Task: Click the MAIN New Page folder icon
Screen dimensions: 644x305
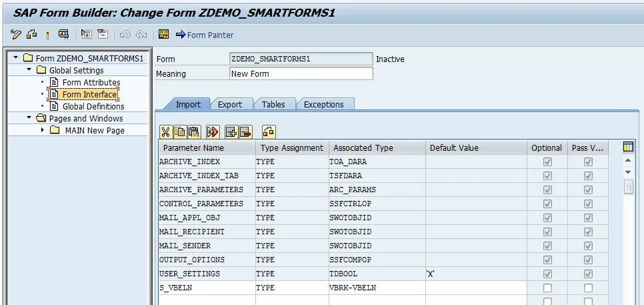Action: click(55, 130)
